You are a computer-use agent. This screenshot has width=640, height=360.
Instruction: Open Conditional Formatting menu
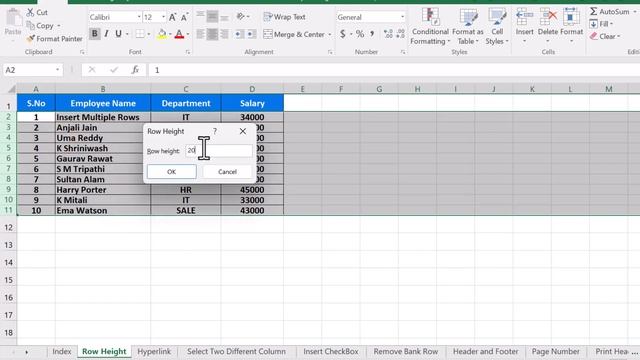430,26
